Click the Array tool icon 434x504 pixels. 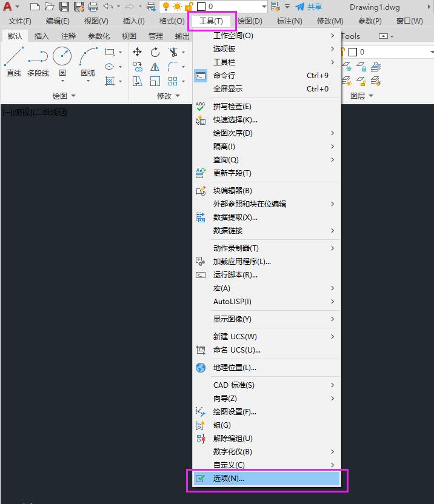173,81
